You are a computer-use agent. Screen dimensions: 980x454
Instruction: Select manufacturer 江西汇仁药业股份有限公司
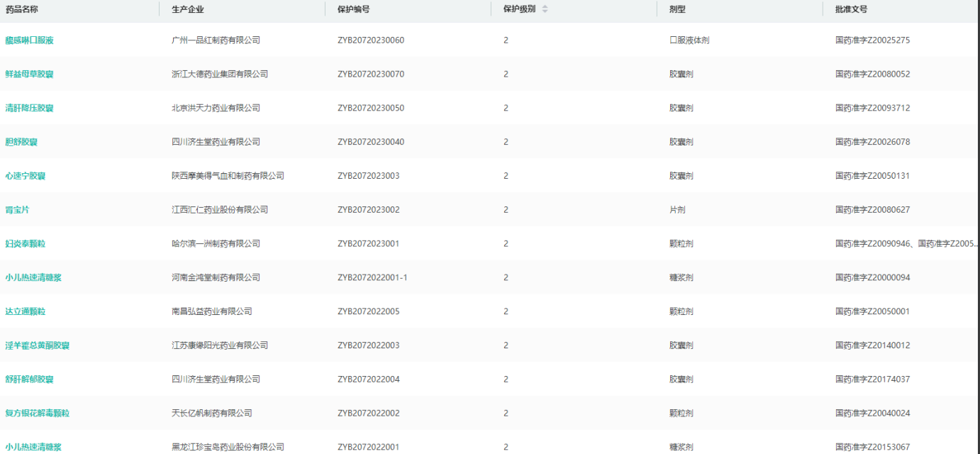[220, 210]
